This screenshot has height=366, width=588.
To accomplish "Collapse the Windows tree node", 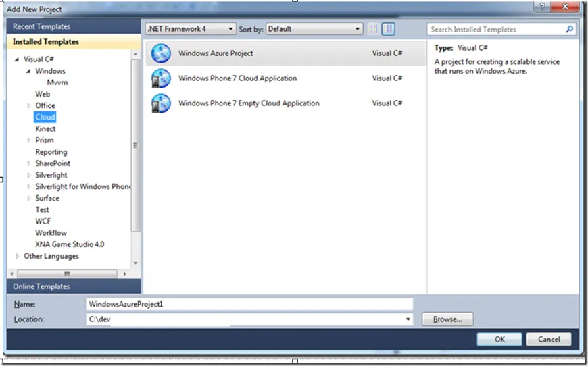I will point(28,71).
